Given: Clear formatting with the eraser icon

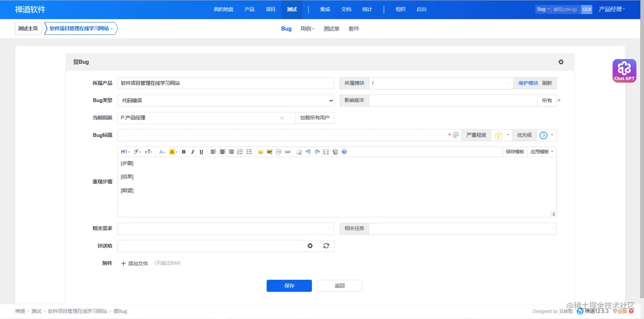Looking at the screenshot, I should (x=299, y=152).
